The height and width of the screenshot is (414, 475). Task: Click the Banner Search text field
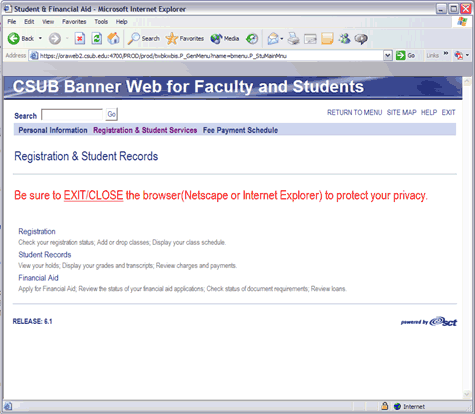[72, 115]
